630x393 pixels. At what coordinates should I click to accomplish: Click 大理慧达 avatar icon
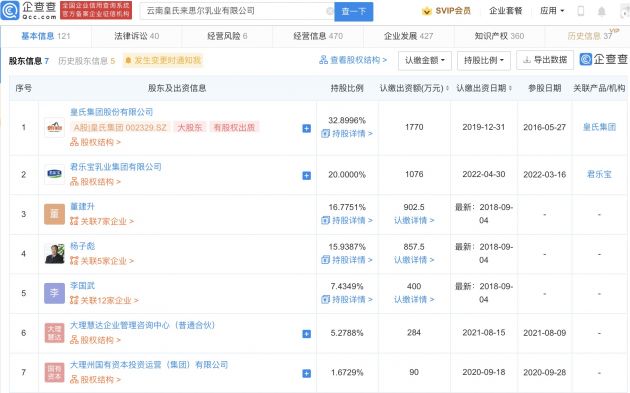pos(55,333)
